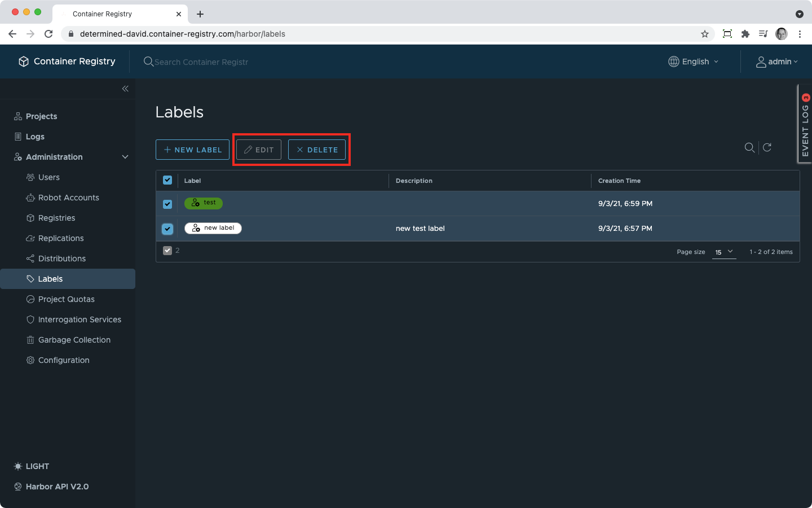Uncheck the 'new label' row checkbox
The width and height of the screenshot is (812, 508).
click(167, 229)
